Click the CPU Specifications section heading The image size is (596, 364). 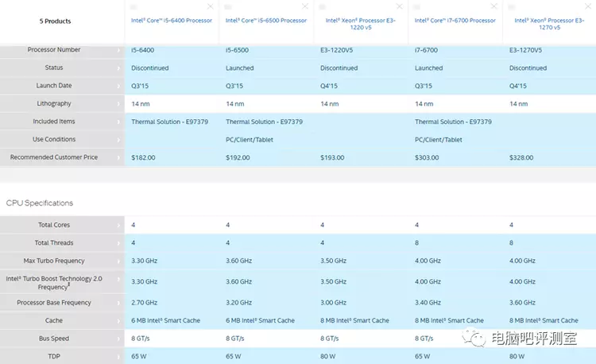point(40,203)
